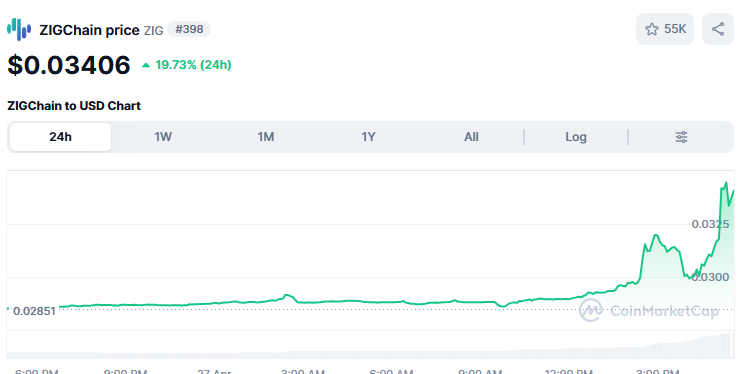The height and width of the screenshot is (374, 751).
Task: Click the ZIGChain logo icon
Action: (19, 29)
